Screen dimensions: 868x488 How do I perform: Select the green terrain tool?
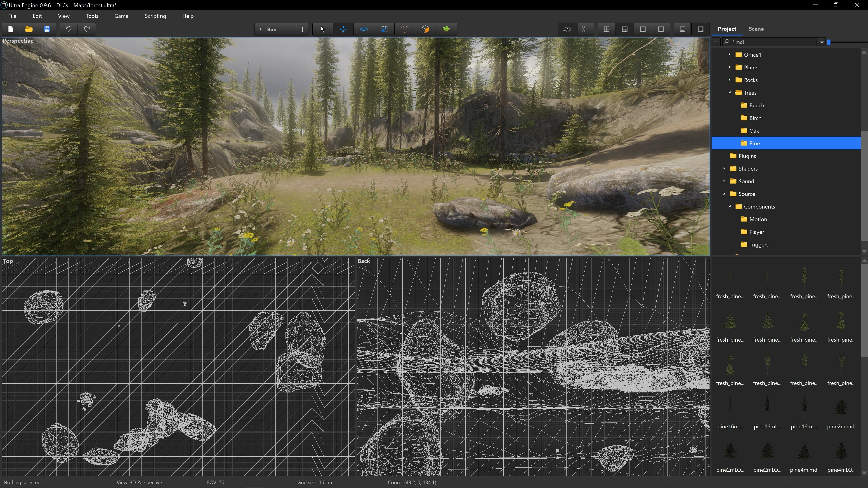[x=446, y=29]
